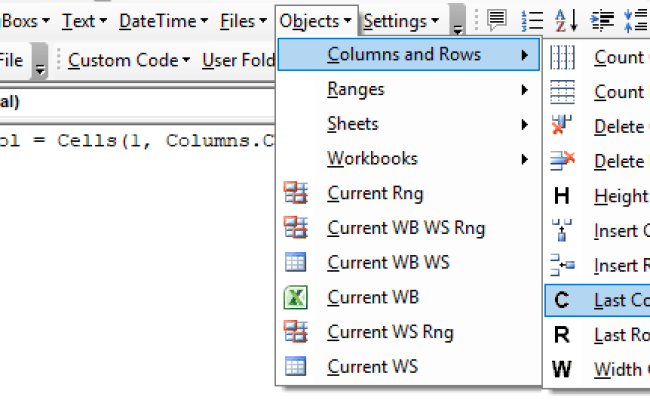Click the toolbar options arrow after File
650x400 pixels.
(40, 61)
